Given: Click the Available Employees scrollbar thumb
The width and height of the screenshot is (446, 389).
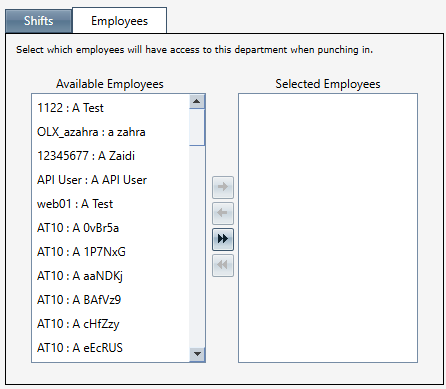Looking at the screenshot, I should pos(197,127).
